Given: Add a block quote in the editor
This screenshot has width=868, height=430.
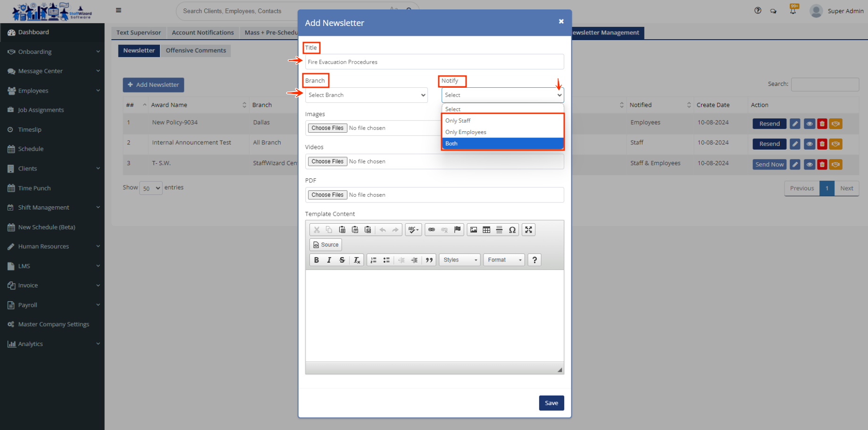Looking at the screenshot, I should coord(429,260).
